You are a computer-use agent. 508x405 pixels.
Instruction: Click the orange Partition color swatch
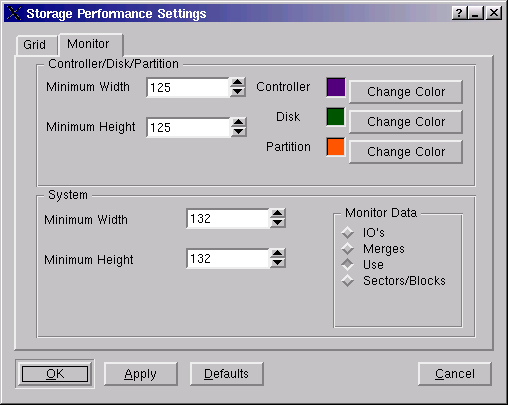(336, 147)
